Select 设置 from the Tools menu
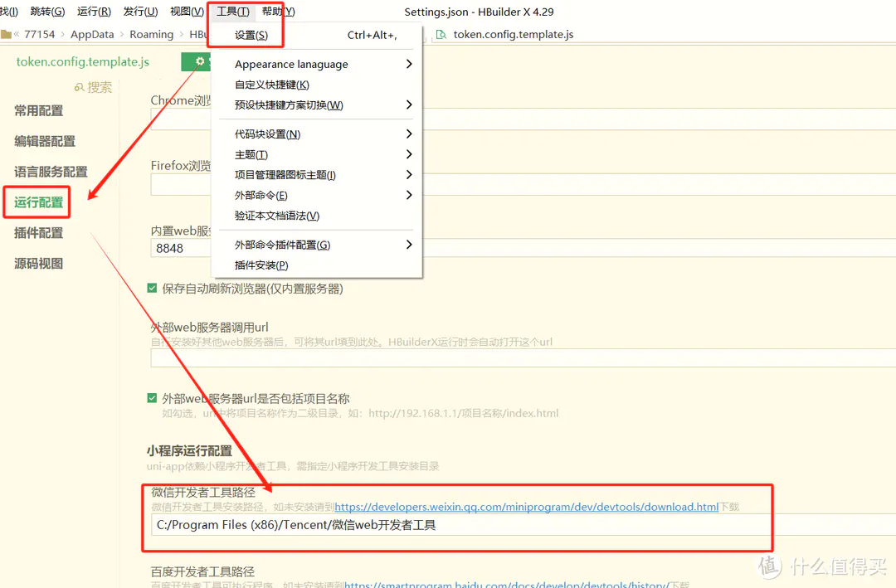Image resolution: width=896 pixels, height=588 pixels. pos(251,35)
